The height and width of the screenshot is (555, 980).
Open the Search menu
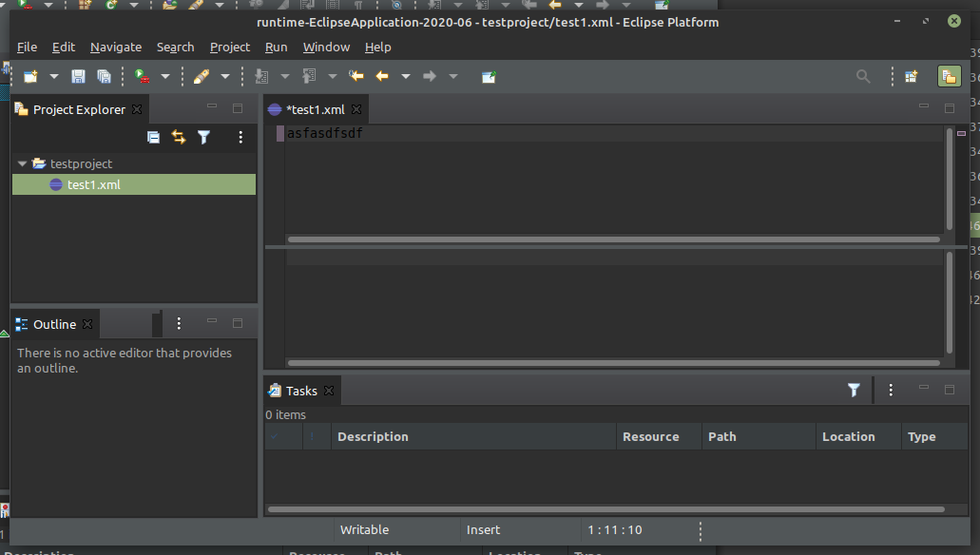tap(175, 47)
